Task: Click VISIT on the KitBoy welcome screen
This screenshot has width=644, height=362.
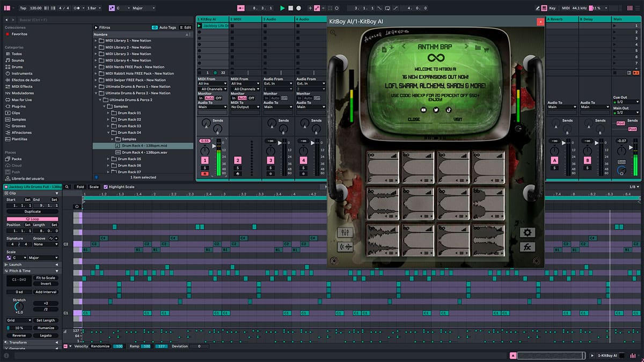Action: [458, 120]
